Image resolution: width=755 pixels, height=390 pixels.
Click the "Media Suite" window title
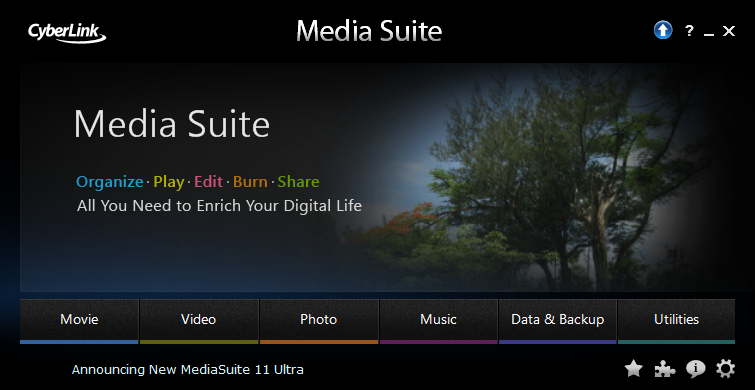coord(369,31)
